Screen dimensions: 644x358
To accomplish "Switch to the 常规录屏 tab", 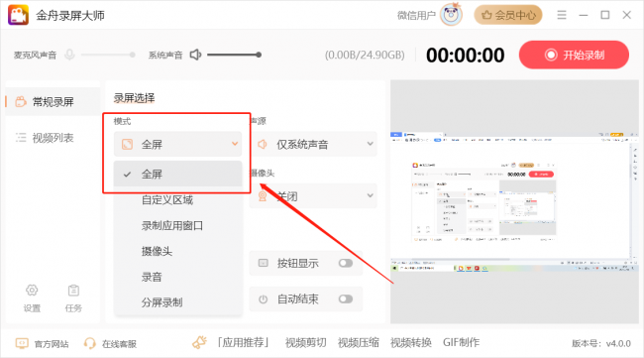I will click(53, 101).
